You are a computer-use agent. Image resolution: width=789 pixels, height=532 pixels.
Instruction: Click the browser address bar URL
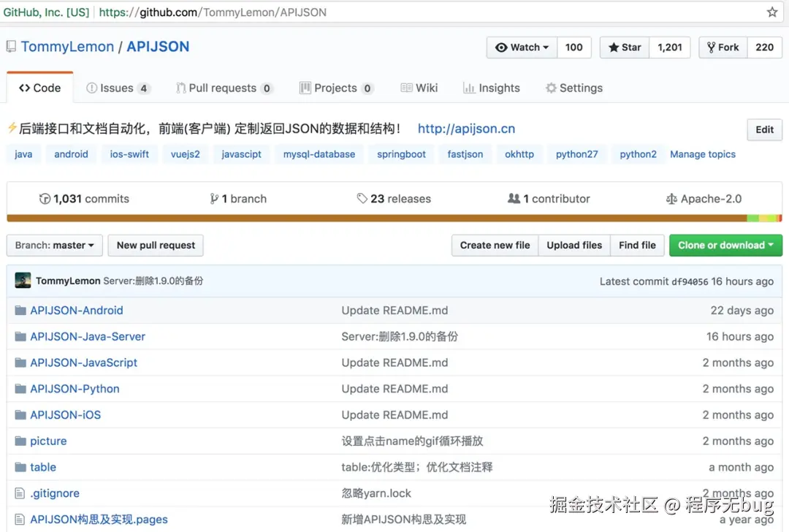213,12
